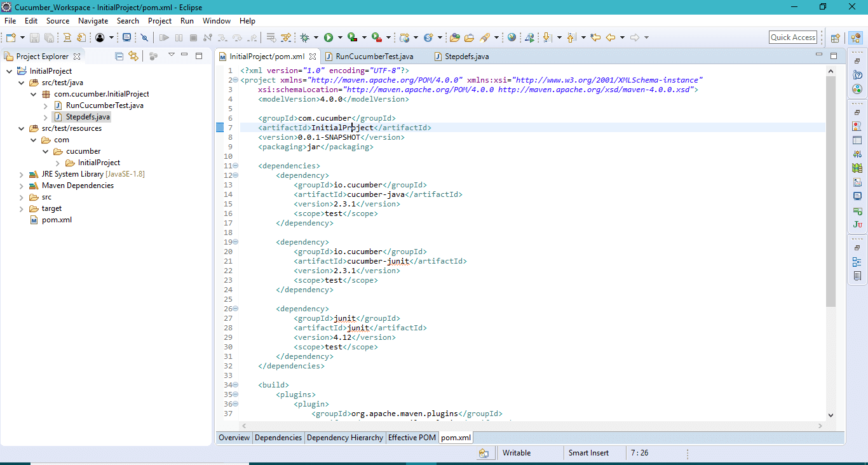
Task: Click the Open Perspective icon
Action: [835, 37]
